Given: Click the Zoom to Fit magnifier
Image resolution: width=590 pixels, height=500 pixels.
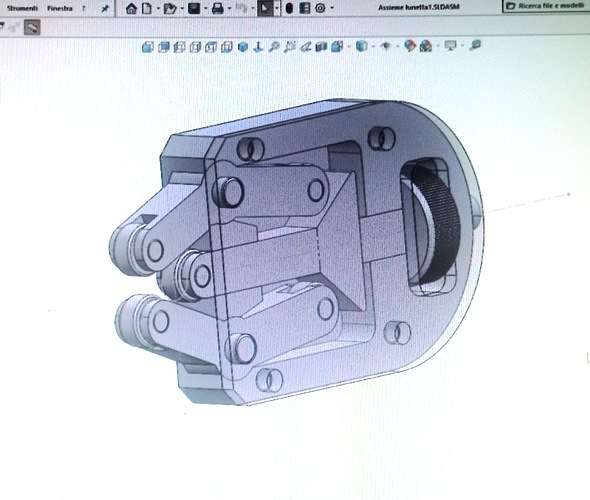Looking at the screenshot, I should click(274, 47).
